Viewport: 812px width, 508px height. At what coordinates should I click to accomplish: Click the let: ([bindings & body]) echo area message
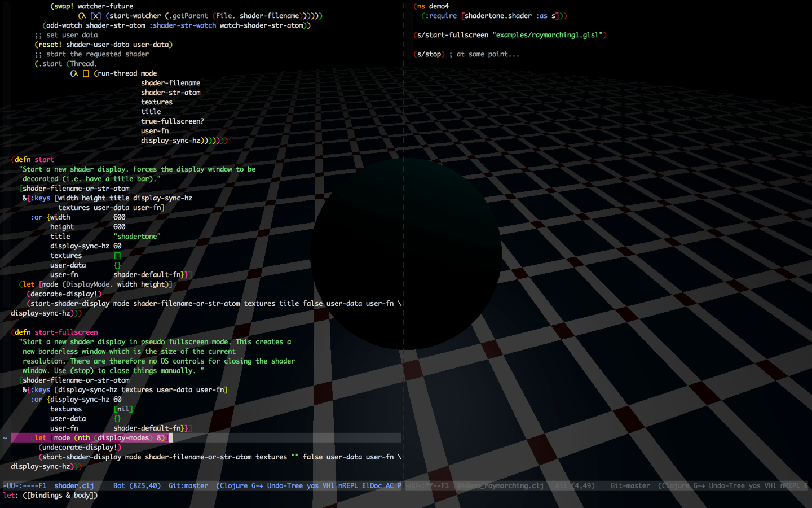(x=50, y=495)
